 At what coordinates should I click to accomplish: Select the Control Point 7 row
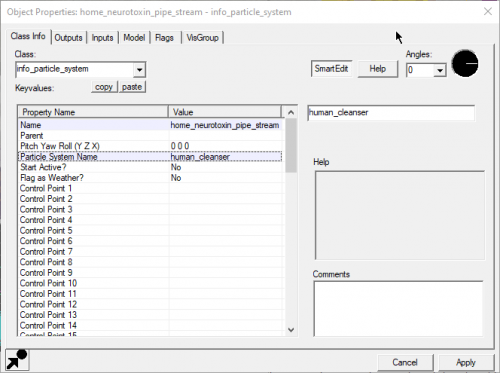coord(150,252)
